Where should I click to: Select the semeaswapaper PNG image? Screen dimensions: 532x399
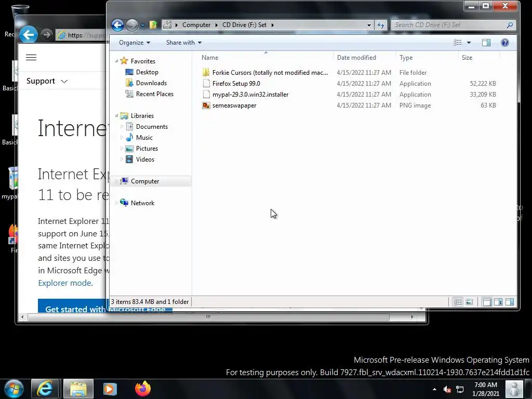coord(234,105)
